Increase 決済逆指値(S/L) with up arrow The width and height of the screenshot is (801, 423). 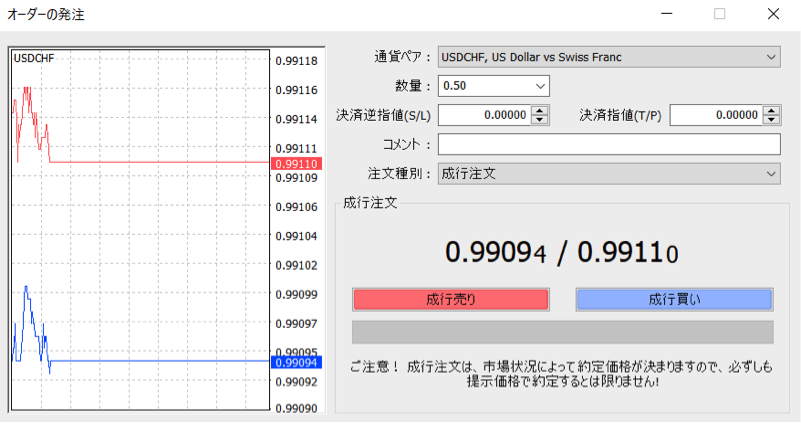tap(540, 110)
